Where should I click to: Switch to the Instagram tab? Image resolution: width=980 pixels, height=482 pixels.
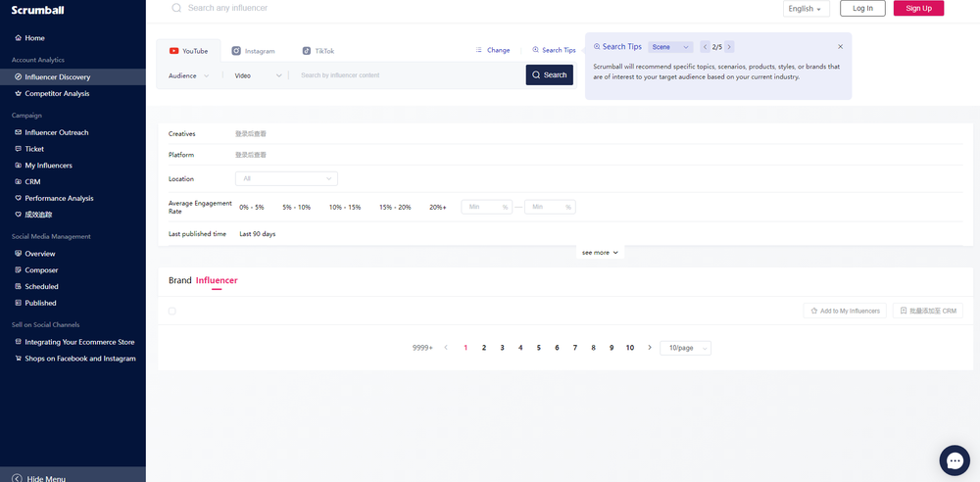pos(253,51)
